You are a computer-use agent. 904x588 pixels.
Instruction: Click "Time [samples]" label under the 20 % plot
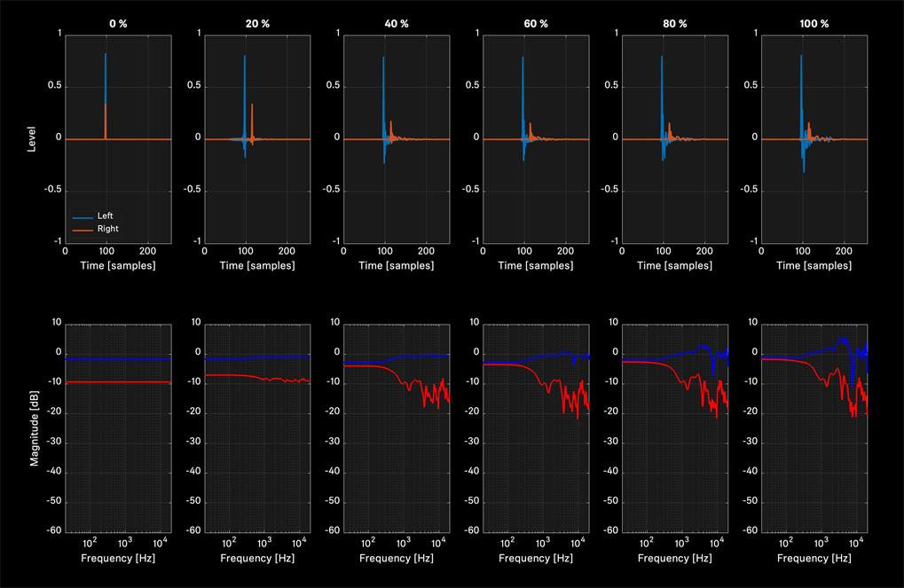[257, 266]
